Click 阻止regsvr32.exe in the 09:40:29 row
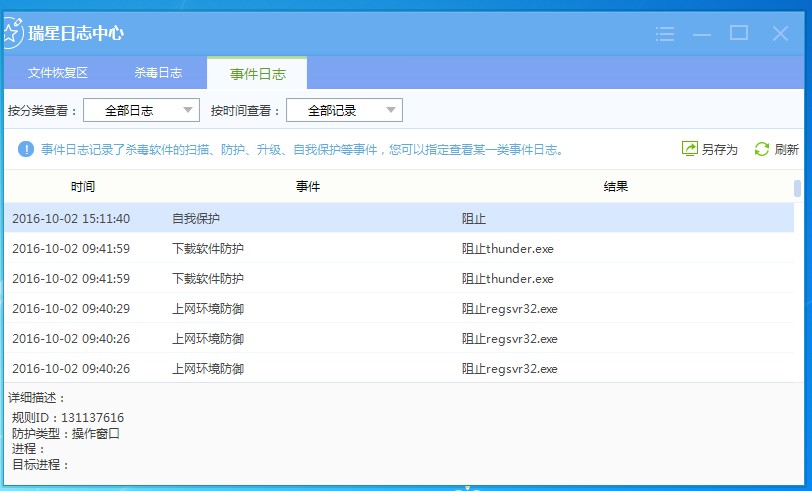The width and height of the screenshot is (812, 491). (x=510, y=309)
